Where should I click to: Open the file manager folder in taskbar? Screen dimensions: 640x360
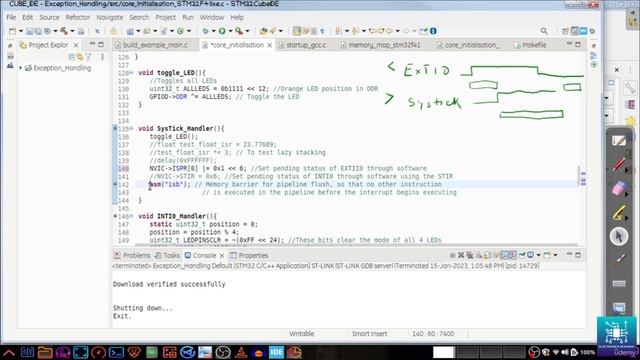[45, 352]
